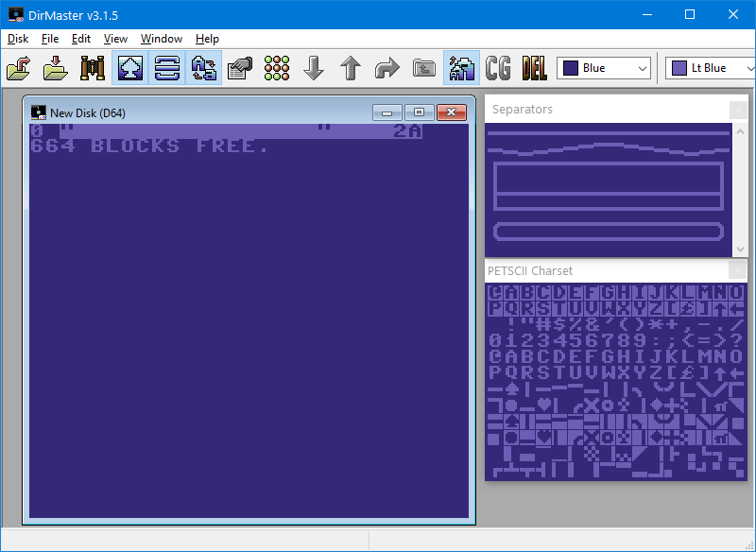Viewport: 756px width, 552px height.
Task: Click the Blue color swatch
Action: pos(571,68)
